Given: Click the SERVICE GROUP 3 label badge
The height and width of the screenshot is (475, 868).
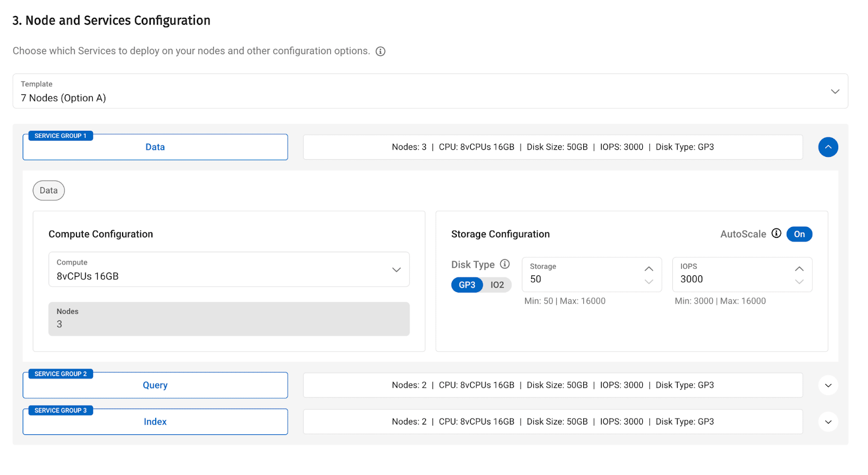Looking at the screenshot, I should pos(61,410).
